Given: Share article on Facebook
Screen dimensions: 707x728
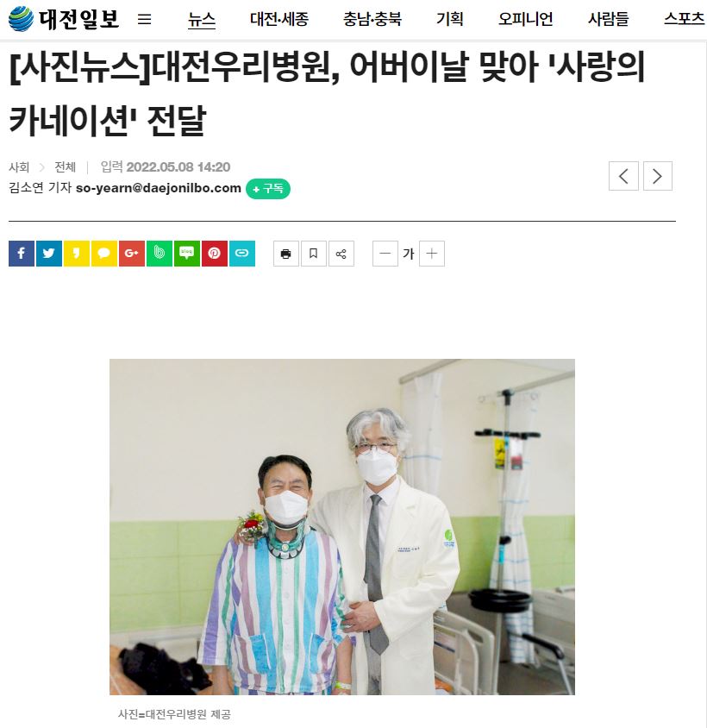Looking at the screenshot, I should tap(22, 254).
